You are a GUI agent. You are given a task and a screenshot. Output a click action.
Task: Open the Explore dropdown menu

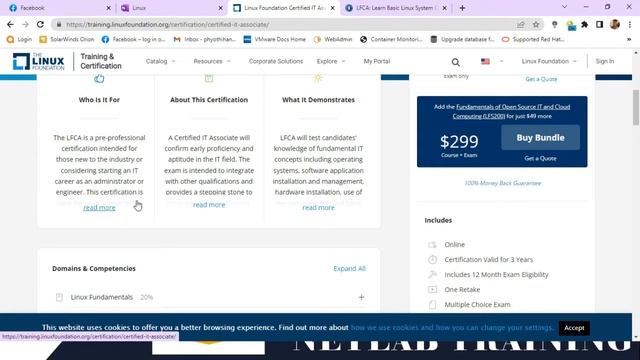tap(331, 61)
